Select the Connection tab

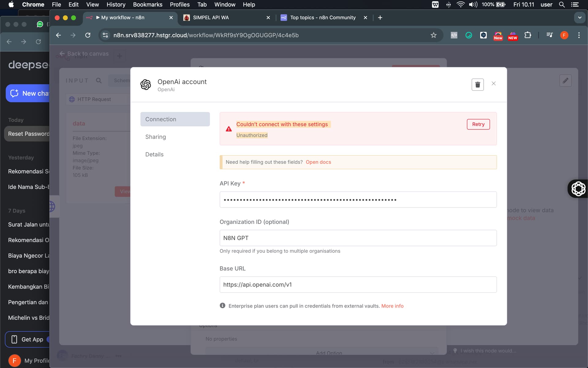[175, 119]
